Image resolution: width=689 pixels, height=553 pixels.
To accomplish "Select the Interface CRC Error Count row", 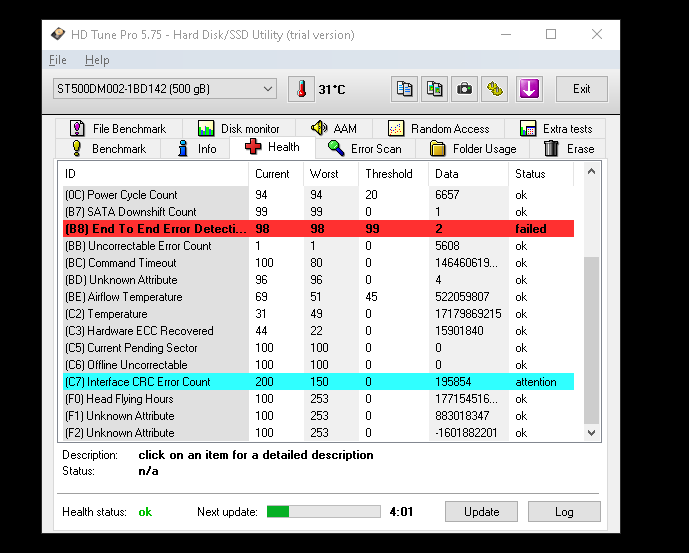I will (319, 382).
